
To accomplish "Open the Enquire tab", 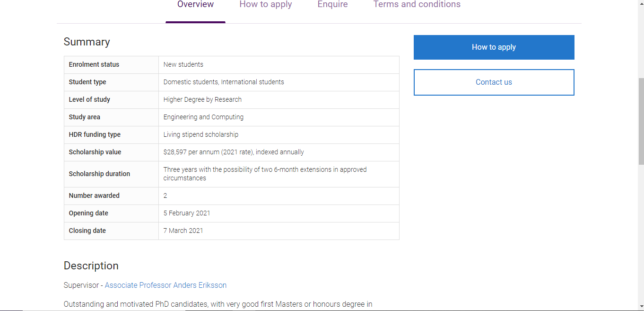I will click(x=332, y=5).
